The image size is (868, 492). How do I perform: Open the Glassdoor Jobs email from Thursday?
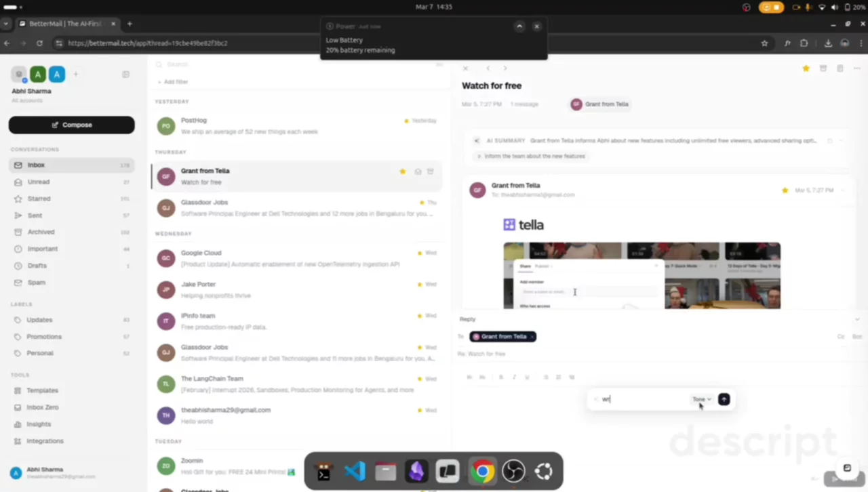pyautogui.click(x=297, y=208)
